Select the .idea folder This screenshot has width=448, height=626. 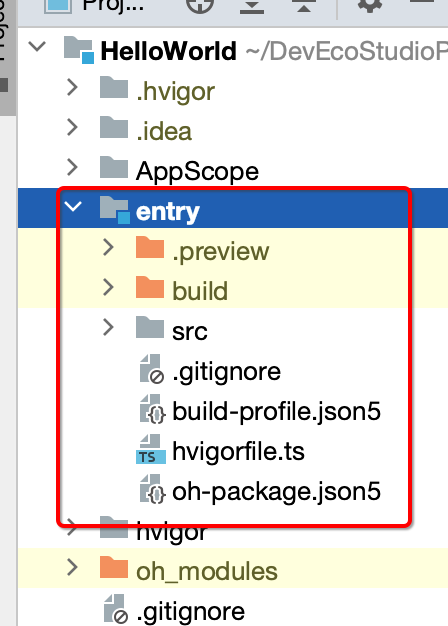(x=164, y=131)
